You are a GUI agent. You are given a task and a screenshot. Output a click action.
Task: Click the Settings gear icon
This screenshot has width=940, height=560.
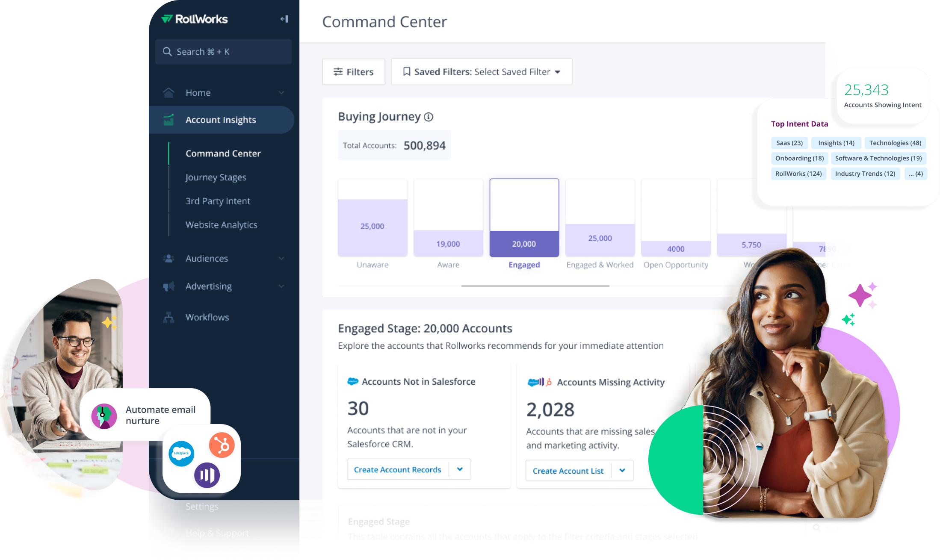(169, 507)
